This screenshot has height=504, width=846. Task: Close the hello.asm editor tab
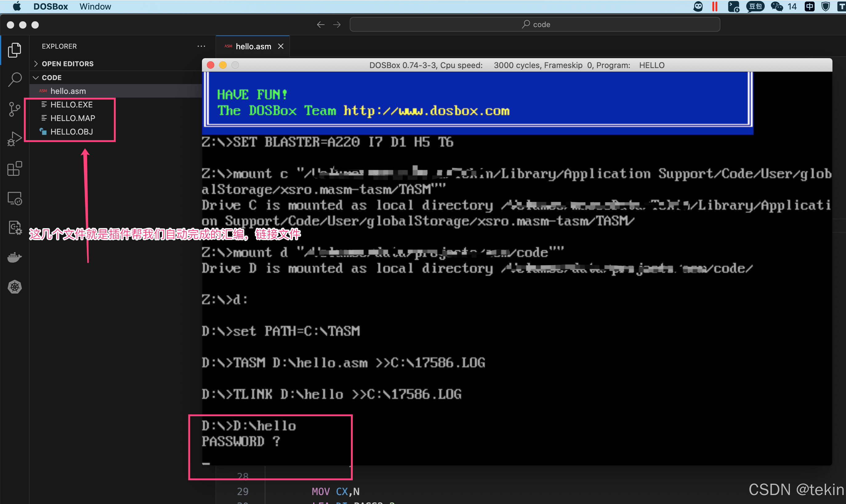coord(281,46)
